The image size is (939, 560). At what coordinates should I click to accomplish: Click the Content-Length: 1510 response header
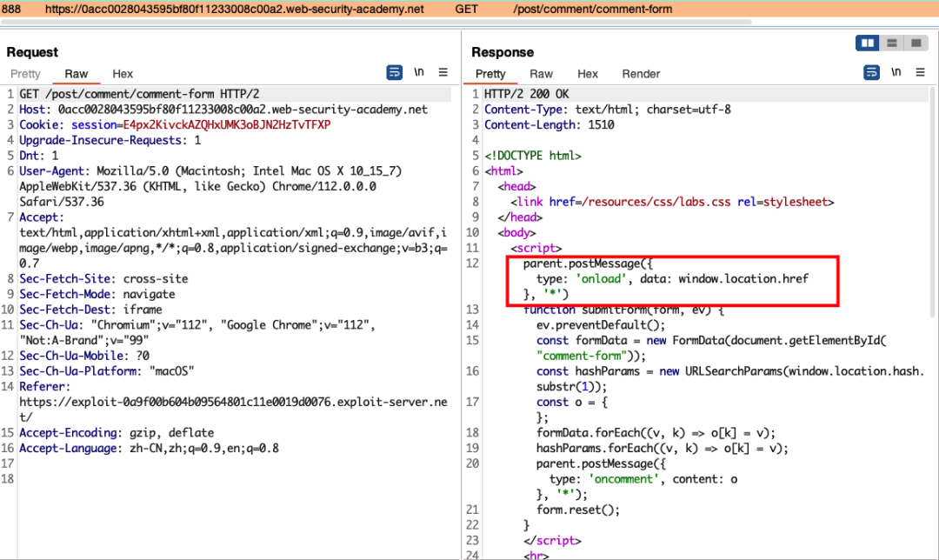click(549, 125)
